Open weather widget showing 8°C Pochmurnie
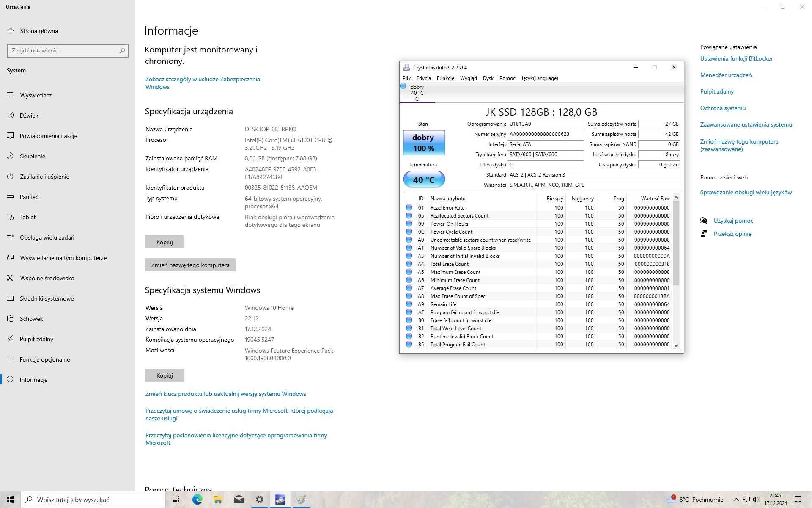The width and height of the screenshot is (812, 508). pos(695,500)
